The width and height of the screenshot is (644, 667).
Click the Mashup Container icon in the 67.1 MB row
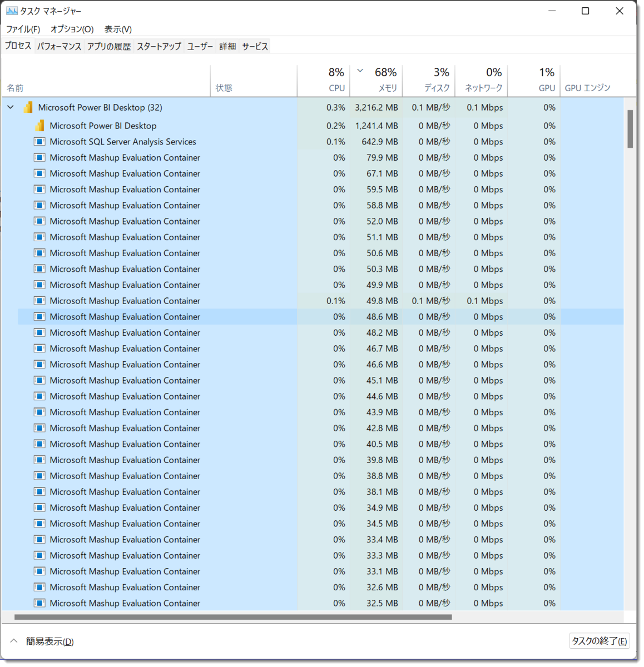39,173
